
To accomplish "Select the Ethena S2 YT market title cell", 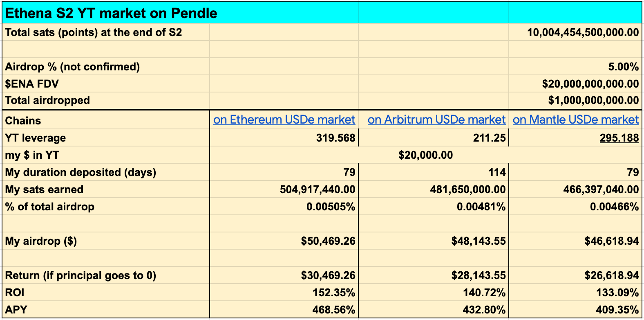I will tap(111, 14).
